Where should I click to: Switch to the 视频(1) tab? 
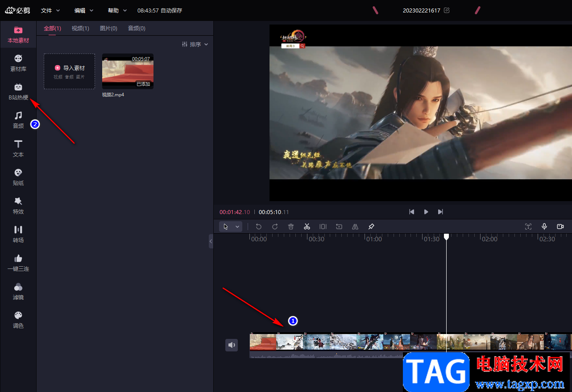coord(80,29)
